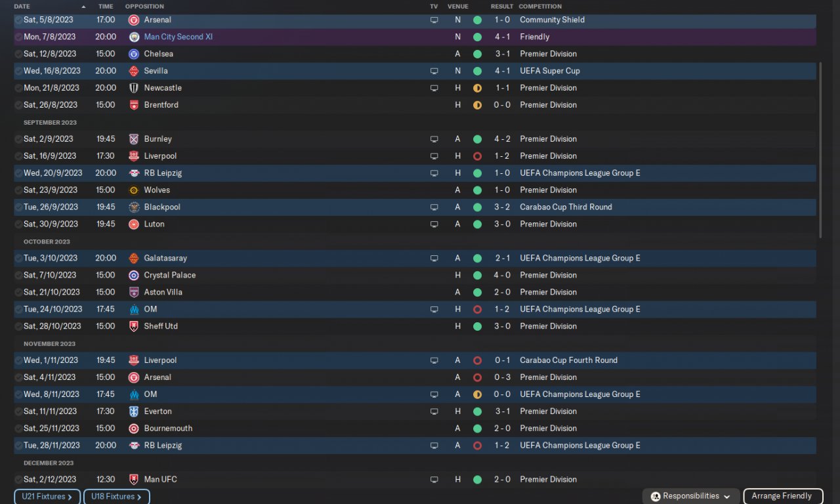Viewport: 840px width, 504px height.
Task: Click the Sevilla club badge icon
Action: point(134,71)
